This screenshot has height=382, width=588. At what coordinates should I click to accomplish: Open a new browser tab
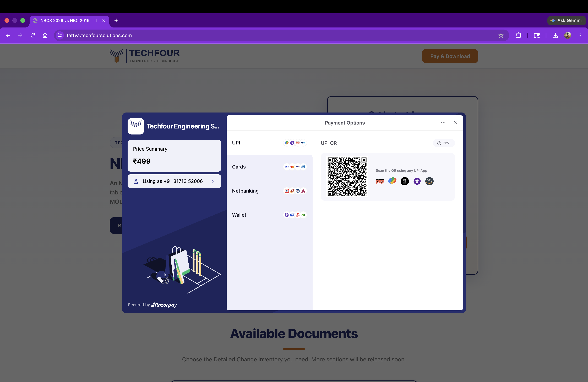(x=116, y=20)
